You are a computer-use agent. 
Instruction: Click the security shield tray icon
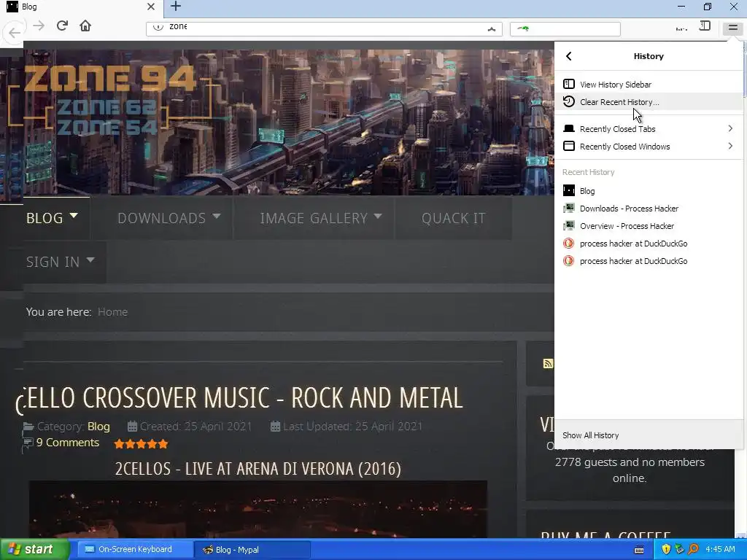point(666,550)
